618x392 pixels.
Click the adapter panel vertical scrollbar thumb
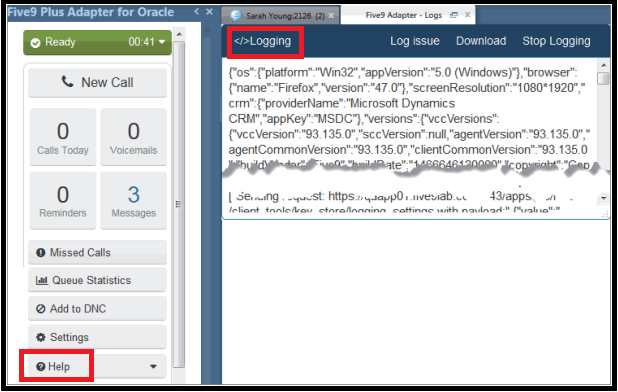[179, 204]
